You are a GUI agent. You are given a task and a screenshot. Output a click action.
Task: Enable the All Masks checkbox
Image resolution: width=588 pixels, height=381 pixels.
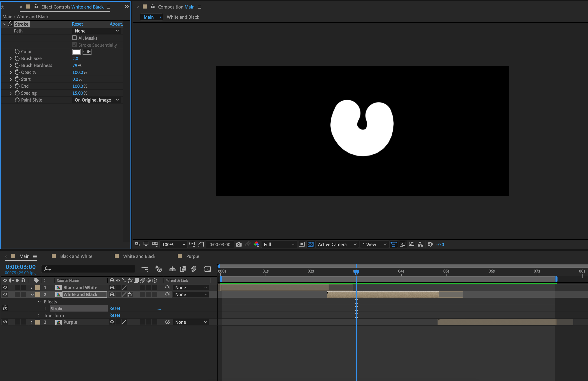click(x=74, y=38)
